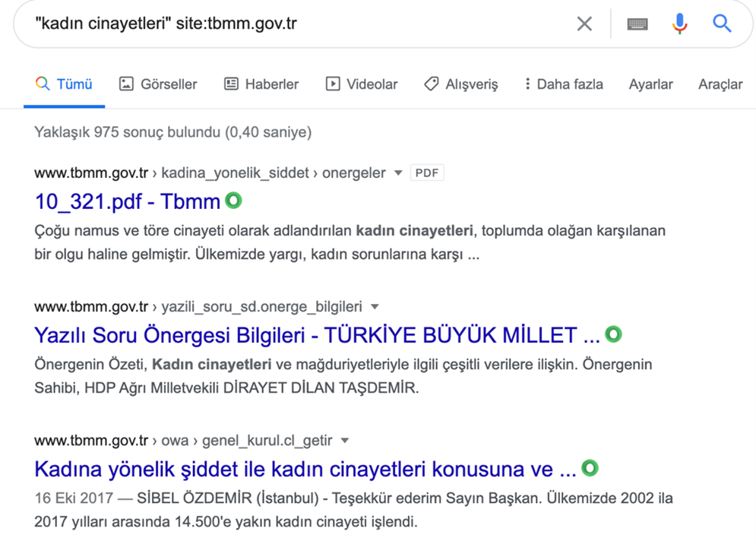Start voice search with the microphone icon
The width and height of the screenshot is (756, 544).
pyautogui.click(x=680, y=24)
